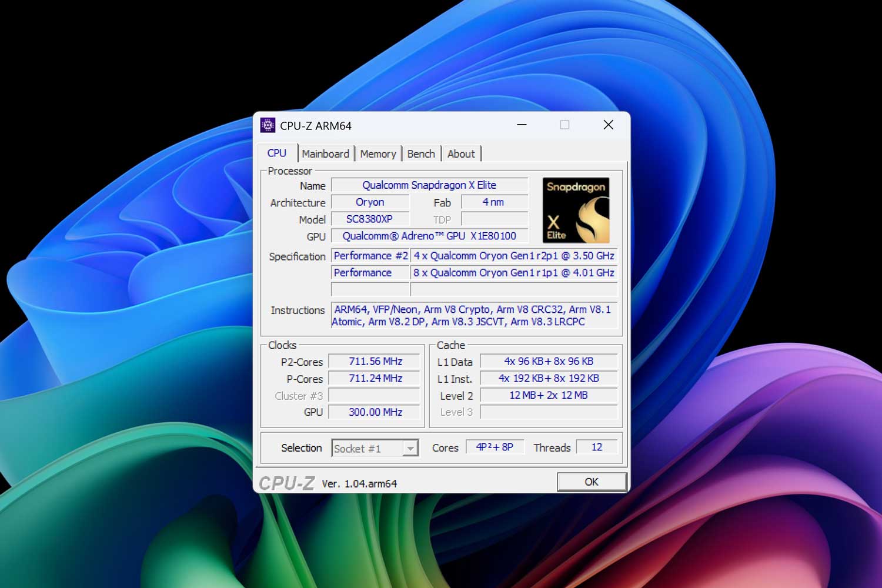Click the empty TDP field
The height and width of the screenshot is (588, 882).
[x=494, y=219]
